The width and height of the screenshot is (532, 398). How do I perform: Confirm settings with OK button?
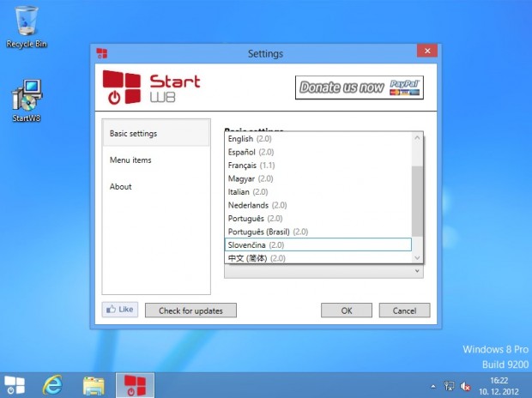click(347, 311)
